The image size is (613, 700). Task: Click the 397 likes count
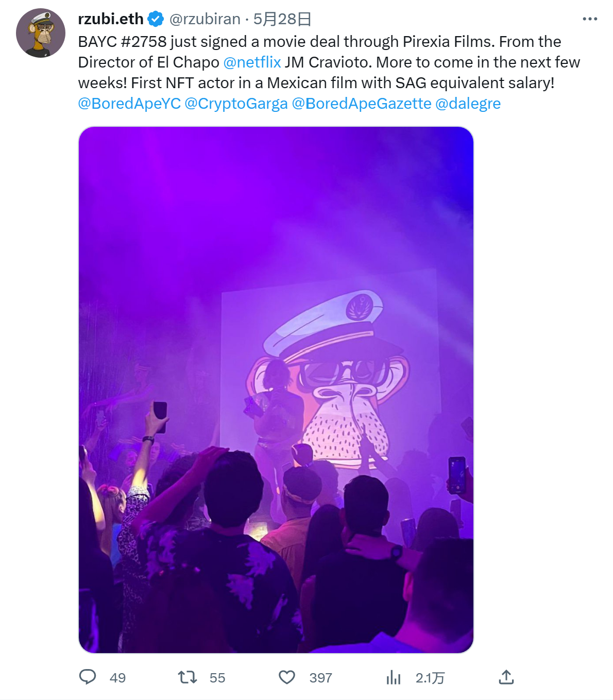[320, 678]
